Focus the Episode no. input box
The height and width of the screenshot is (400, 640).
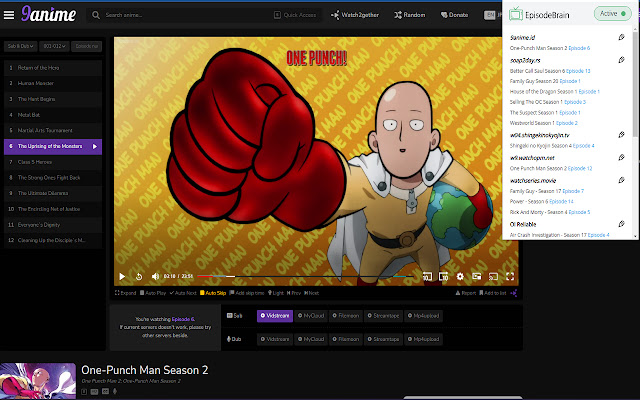[x=87, y=46]
